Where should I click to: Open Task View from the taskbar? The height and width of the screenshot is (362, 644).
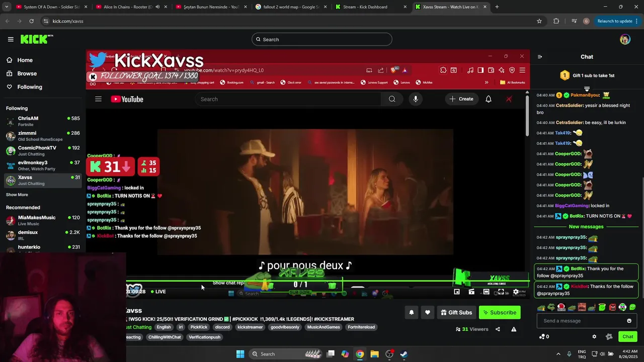point(331,354)
